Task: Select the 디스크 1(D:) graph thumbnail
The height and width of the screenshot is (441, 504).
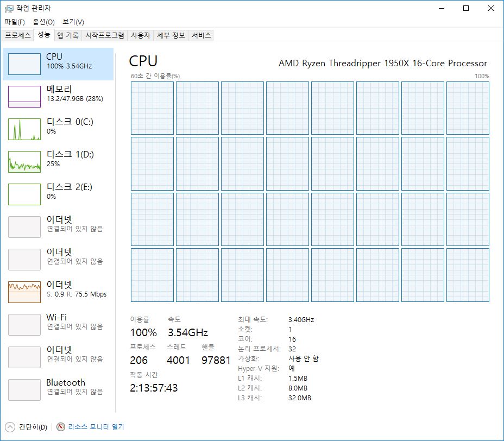Action: tap(24, 162)
